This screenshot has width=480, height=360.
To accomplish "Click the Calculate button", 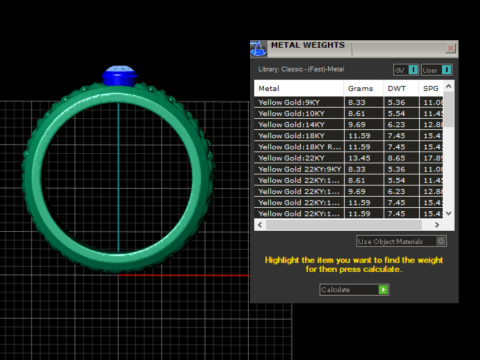I will (354, 290).
